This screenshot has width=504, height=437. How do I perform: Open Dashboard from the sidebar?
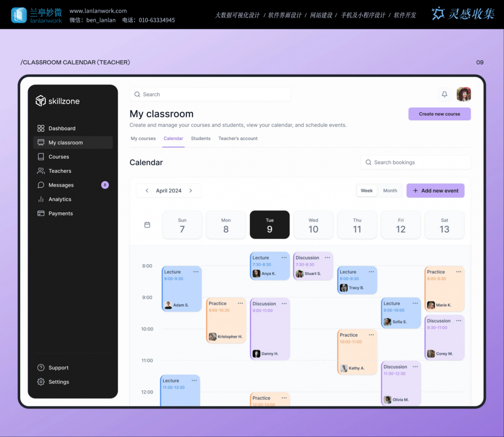(61, 128)
